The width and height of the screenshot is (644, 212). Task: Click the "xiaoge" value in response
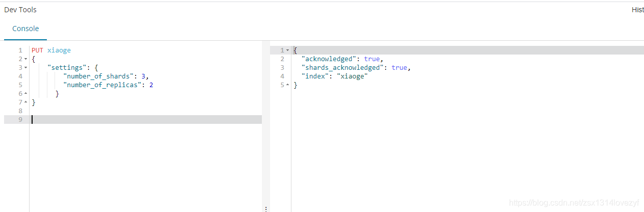click(353, 76)
